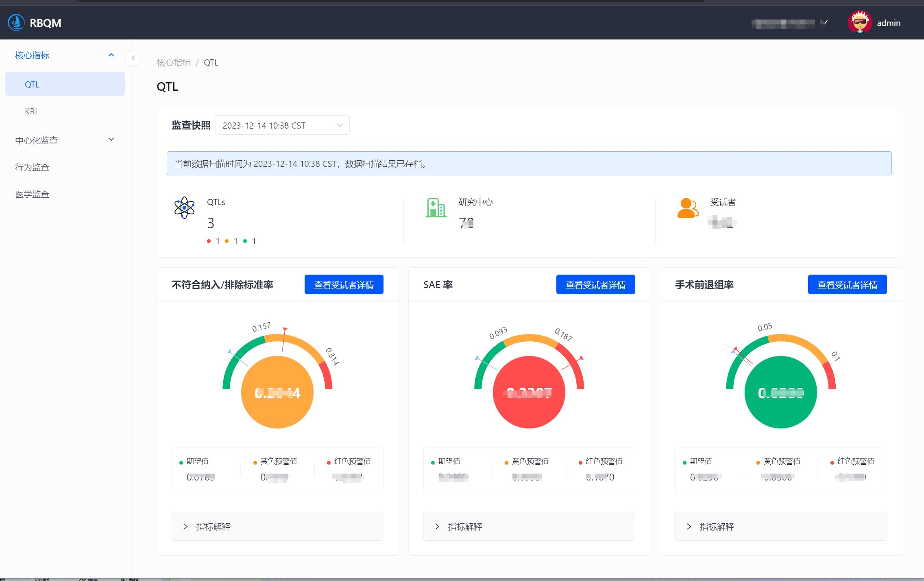Click 查看受试者详情 on 不符合纳入/排除标准率 card
Viewport: 924px width, 581px height.
point(344,285)
